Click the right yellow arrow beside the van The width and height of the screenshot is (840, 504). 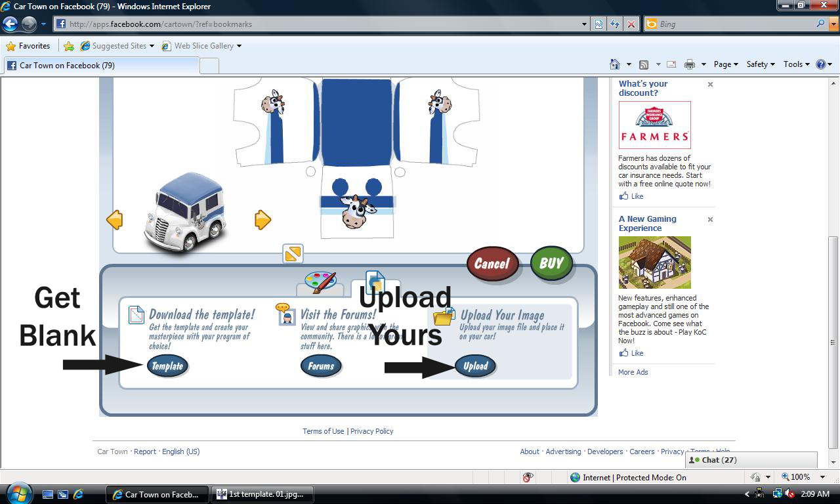pos(262,220)
